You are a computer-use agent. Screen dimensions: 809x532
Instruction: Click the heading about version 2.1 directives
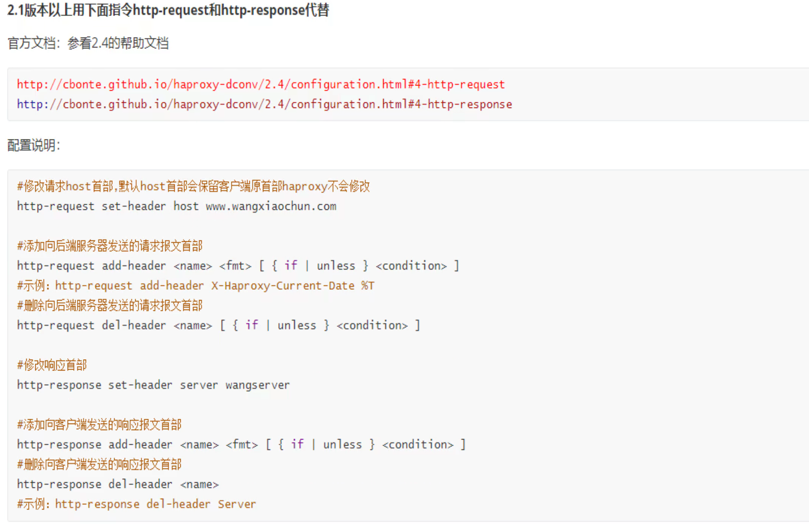click(x=168, y=10)
